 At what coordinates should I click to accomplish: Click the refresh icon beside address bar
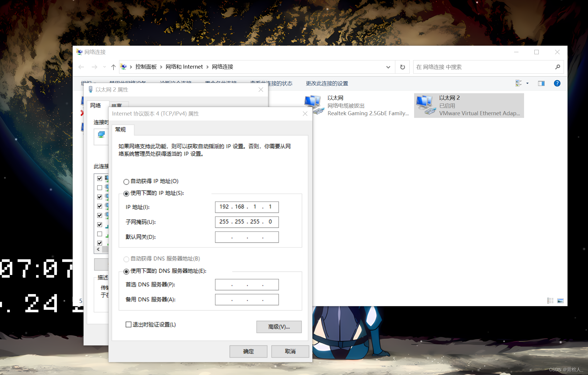tap(402, 67)
